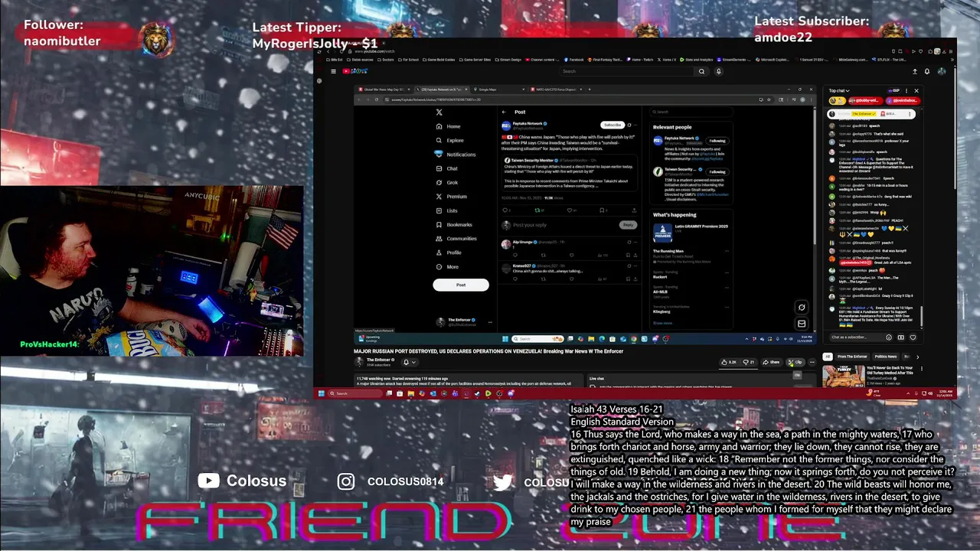
Task: Open the floating Grok icon
Action: [802, 308]
